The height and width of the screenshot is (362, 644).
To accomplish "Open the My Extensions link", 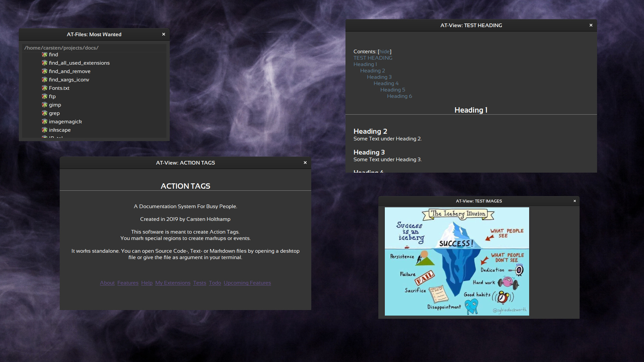I will point(173,283).
